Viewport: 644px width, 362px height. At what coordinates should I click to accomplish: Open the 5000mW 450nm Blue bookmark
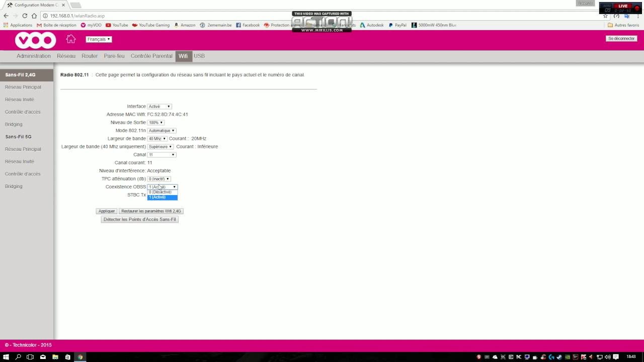pos(434,25)
